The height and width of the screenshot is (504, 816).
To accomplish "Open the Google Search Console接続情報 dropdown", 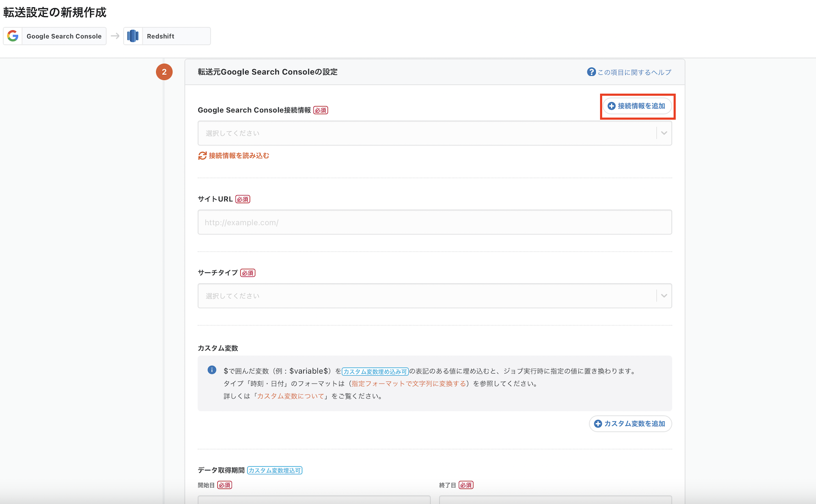I will (x=435, y=133).
